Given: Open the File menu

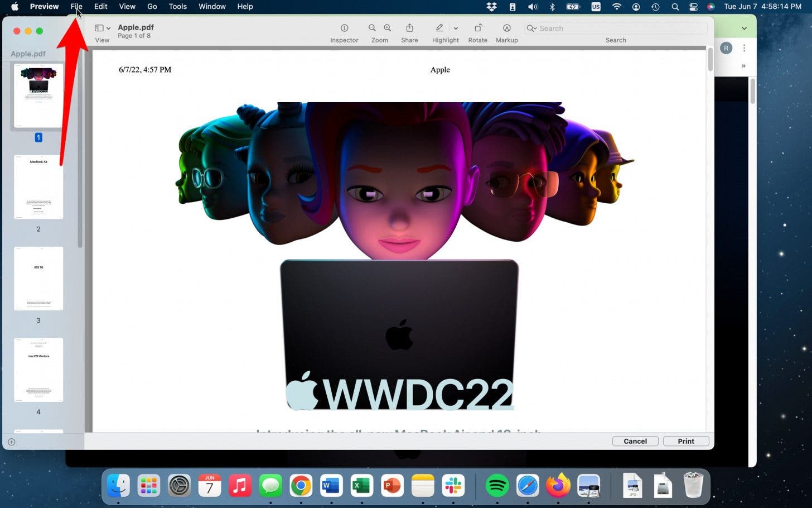Looking at the screenshot, I should click(76, 7).
